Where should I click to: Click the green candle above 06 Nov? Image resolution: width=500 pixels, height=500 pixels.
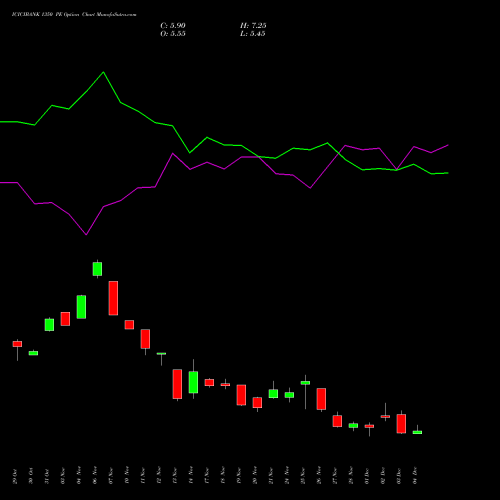pyautogui.click(x=97, y=269)
